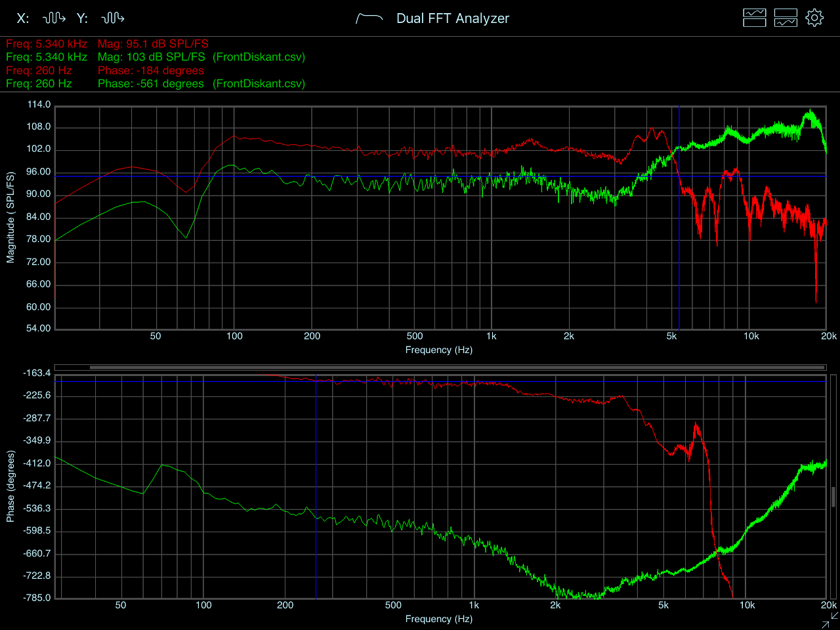Click the red 'Freq: 260 Hz' readout
840x630 pixels.
pos(39,71)
